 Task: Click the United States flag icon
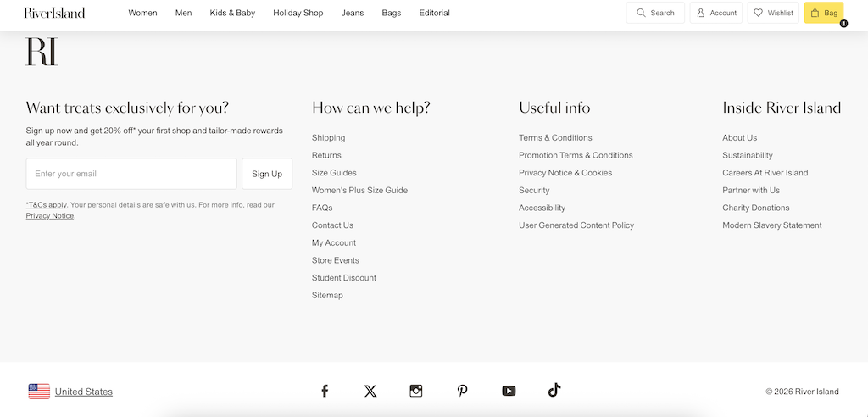coord(39,392)
